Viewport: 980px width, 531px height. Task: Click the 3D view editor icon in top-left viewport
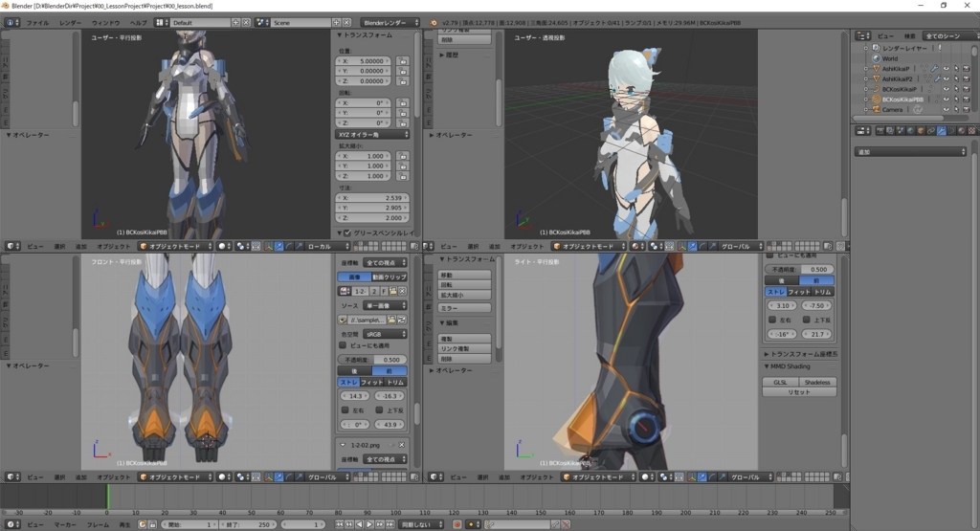[x=11, y=246]
